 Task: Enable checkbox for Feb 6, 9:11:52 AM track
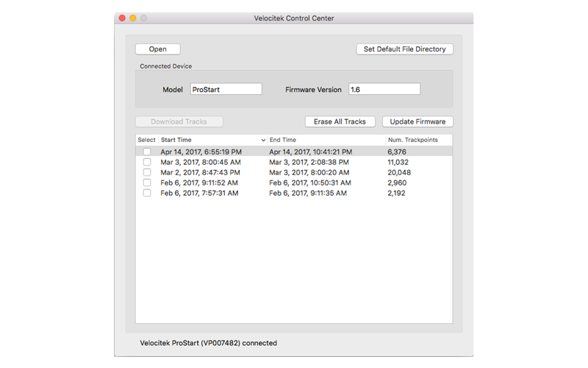point(147,183)
